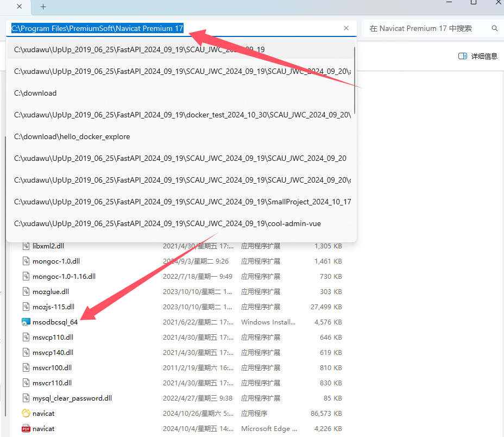
Task: Choose the suggestion ending in SmallProject_2024_10_17
Action: point(181,202)
